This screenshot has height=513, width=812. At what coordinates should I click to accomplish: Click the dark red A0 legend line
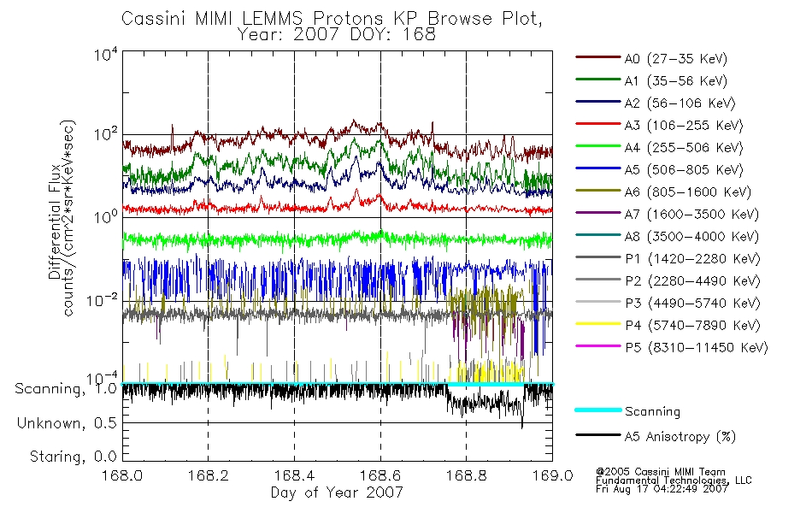pyautogui.click(x=598, y=57)
